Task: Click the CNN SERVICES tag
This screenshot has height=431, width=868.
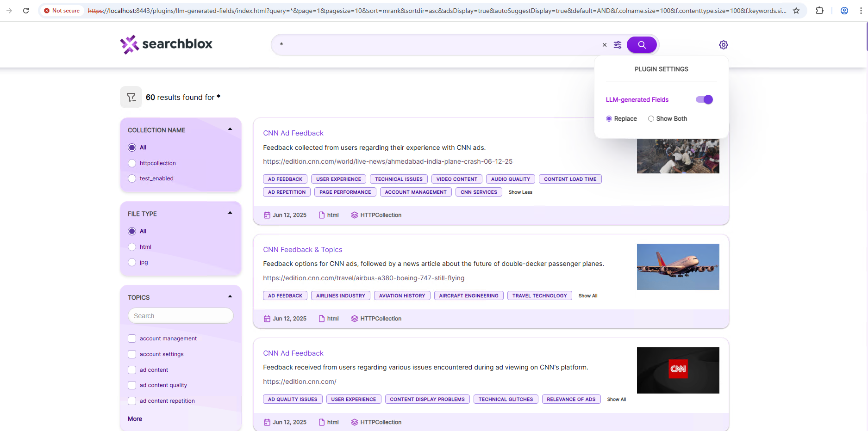Action: point(479,192)
